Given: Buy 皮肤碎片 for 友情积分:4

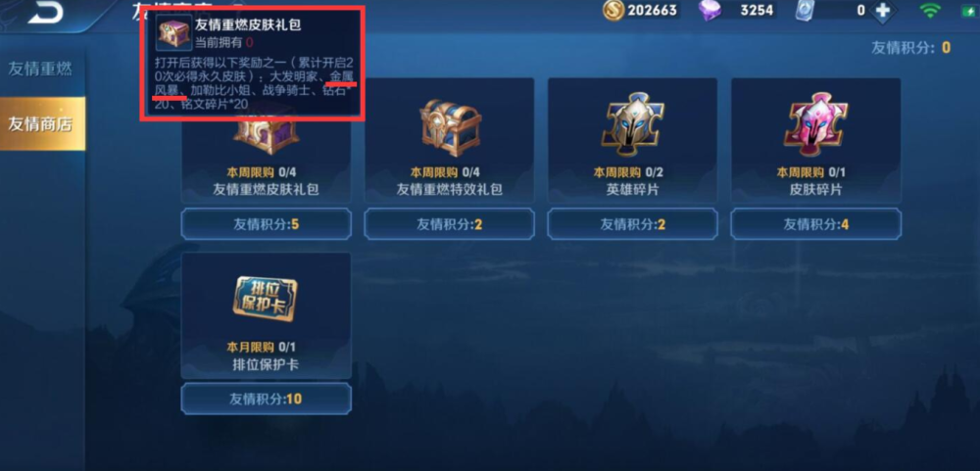Looking at the screenshot, I should tap(815, 224).
